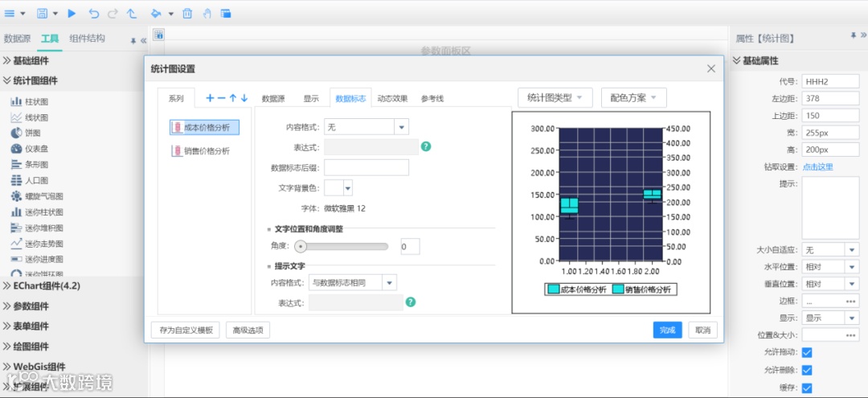
Task: Select the 人口图 component
Action: (30, 180)
